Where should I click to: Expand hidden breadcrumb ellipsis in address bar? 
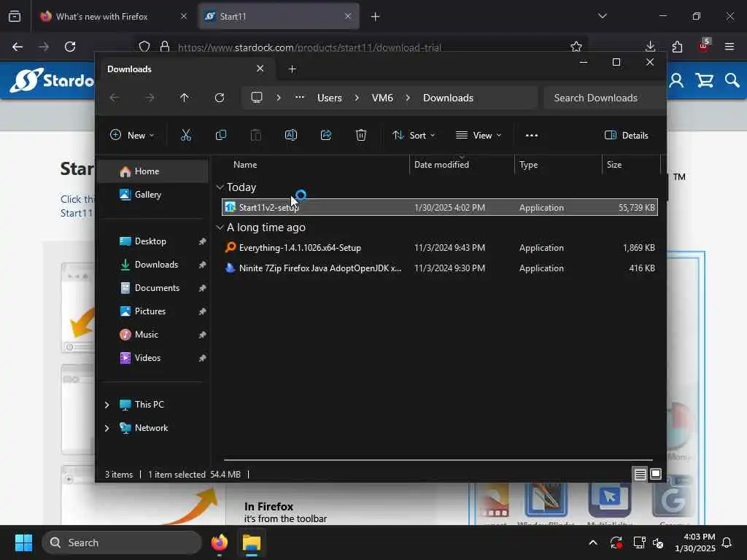click(300, 98)
